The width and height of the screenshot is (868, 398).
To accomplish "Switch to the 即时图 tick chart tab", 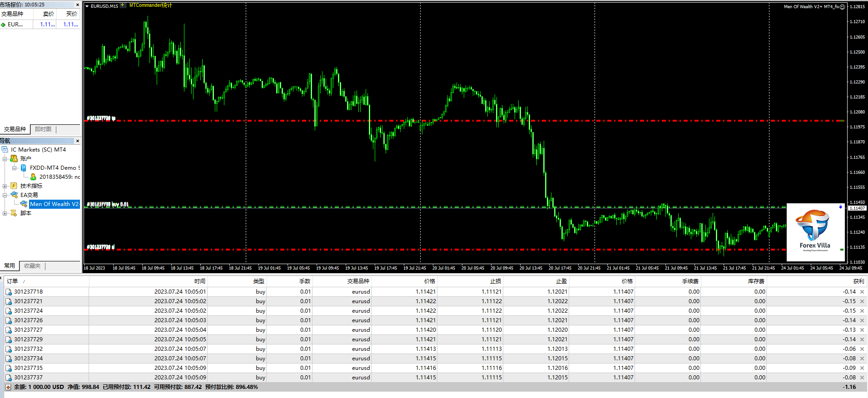I will click(x=43, y=129).
